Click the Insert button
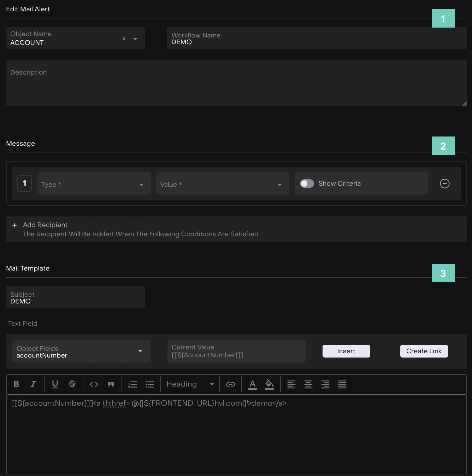This screenshot has height=476, width=472. pos(346,351)
